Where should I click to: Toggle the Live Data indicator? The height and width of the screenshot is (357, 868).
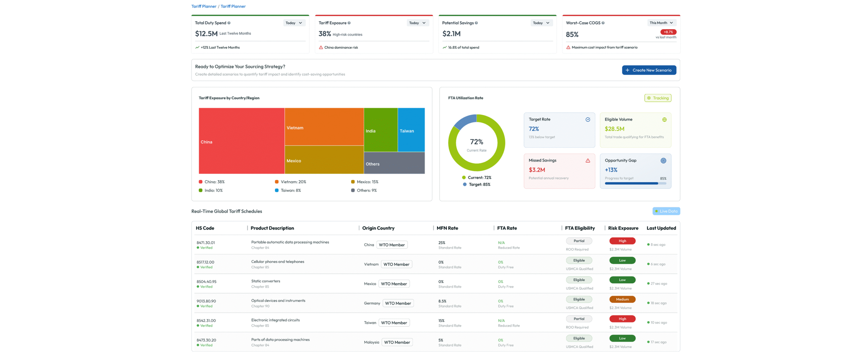(x=666, y=211)
